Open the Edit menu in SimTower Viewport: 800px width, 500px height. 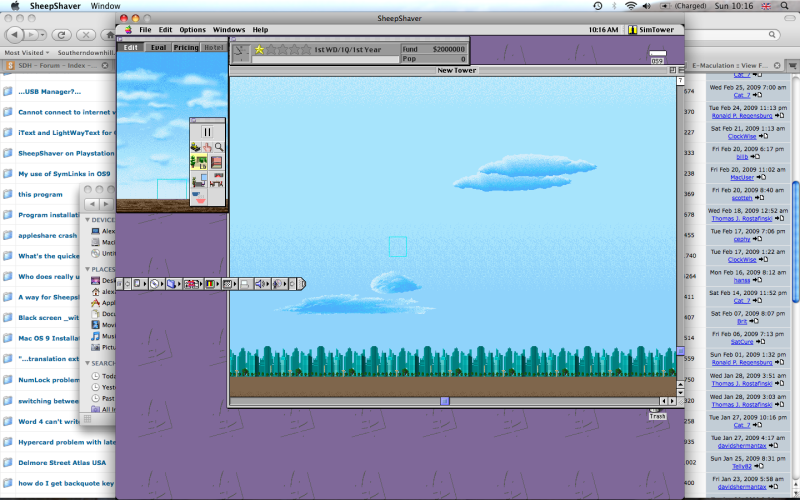click(165, 30)
